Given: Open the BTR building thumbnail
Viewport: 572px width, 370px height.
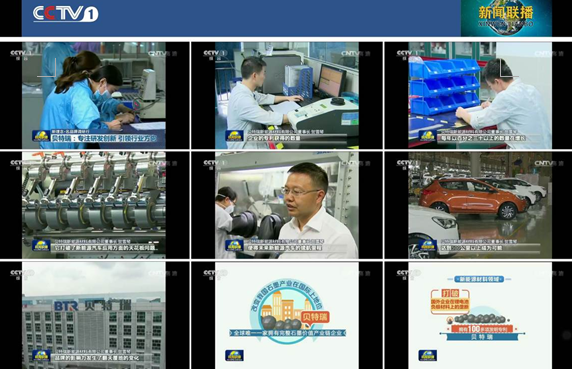Looking at the screenshot, I should tap(94, 316).
